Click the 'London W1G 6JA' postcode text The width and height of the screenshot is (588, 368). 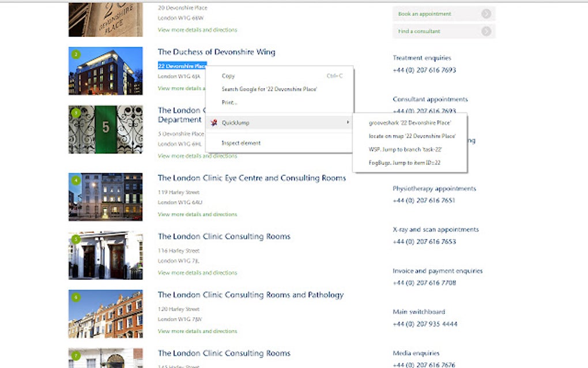coord(179,77)
